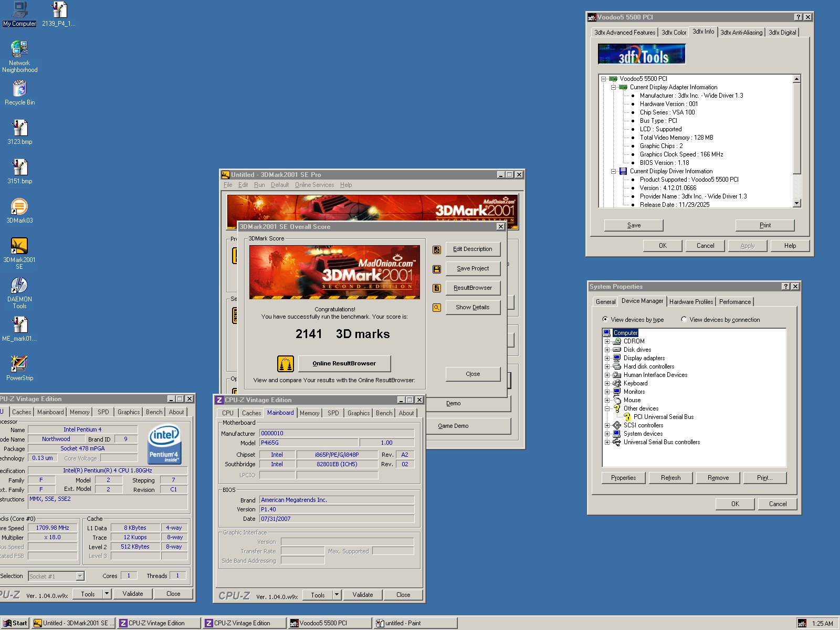Click scroll-up arrow in 3dfx Info tree
The height and width of the screenshot is (630, 840).
point(796,79)
